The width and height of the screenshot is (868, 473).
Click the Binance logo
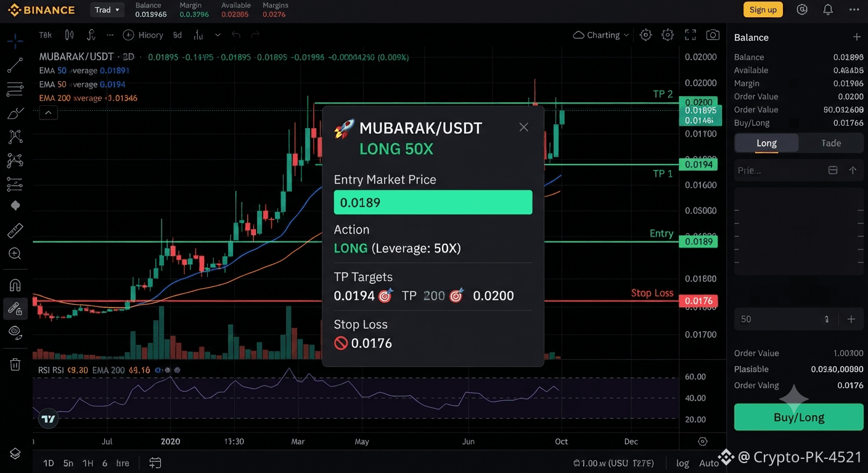click(x=41, y=10)
